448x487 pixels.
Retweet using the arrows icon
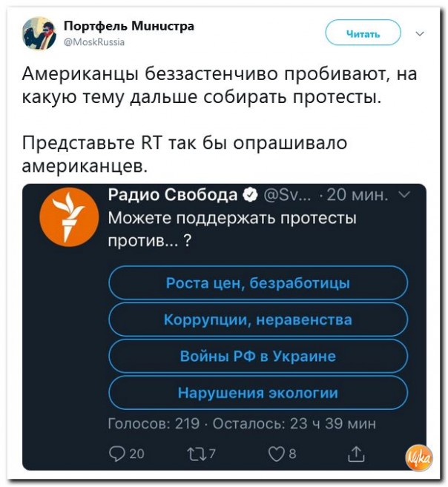pos(191,454)
